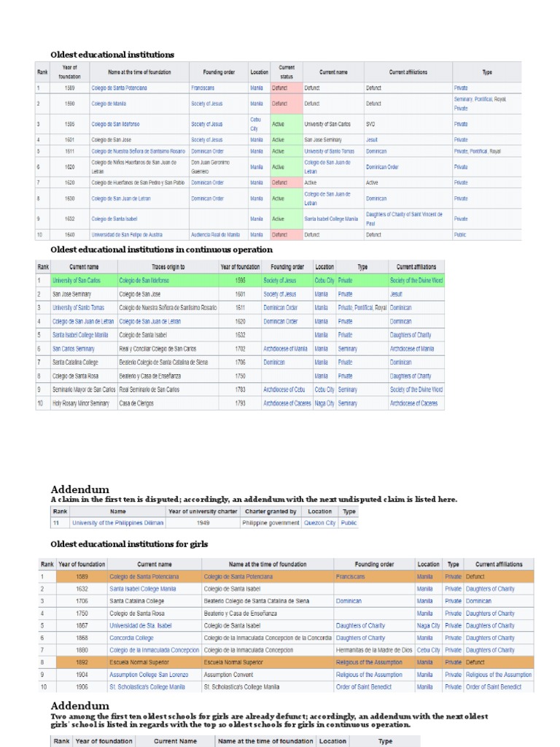Select Daughters of Charity of Saint Vincent de Paul text

coord(404,219)
